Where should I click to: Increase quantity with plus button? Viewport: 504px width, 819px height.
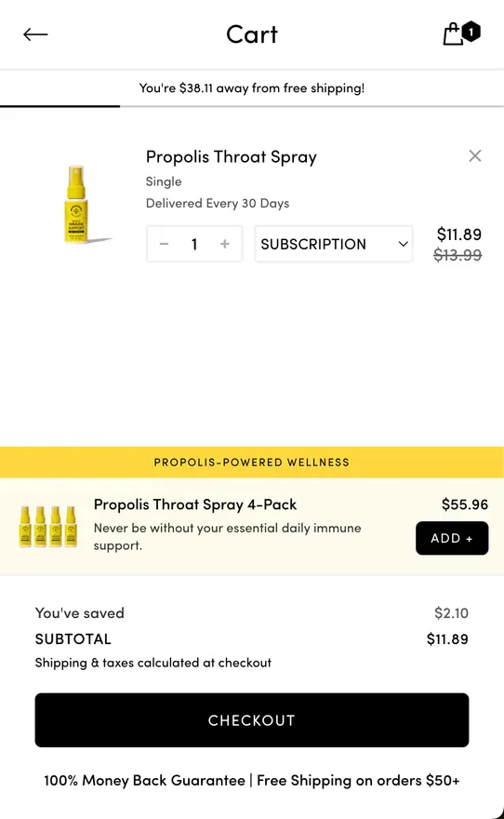[x=225, y=244]
